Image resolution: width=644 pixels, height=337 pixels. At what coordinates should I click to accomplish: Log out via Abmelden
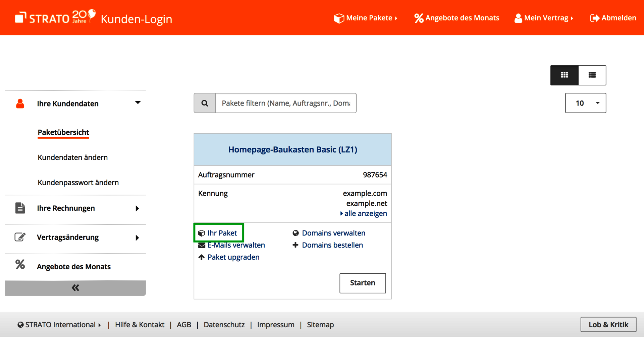pyautogui.click(x=613, y=18)
